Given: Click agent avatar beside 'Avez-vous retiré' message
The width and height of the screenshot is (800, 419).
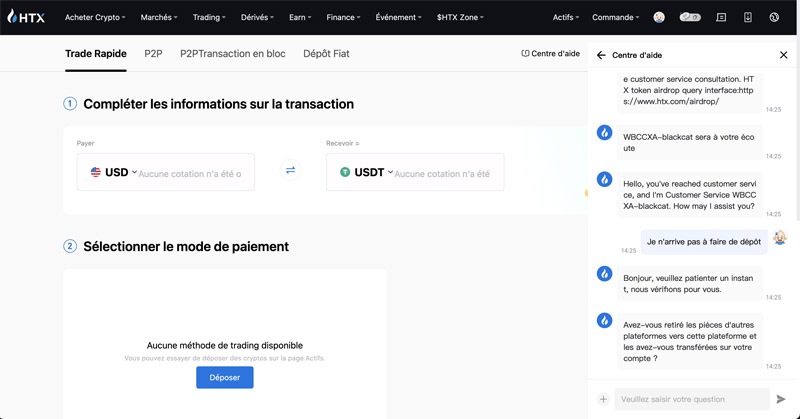Looking at the screenshot, I should (x=605, y=321).
